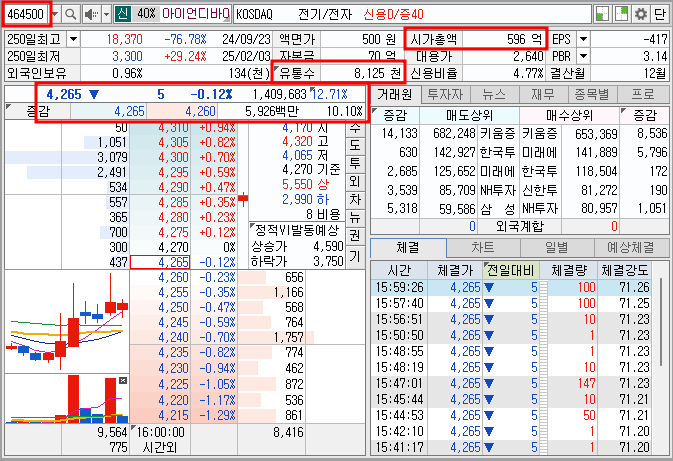Viewport: 673px width, 461px height.
Task: Click the 증감 header left of the order book
Action: [x=38, y=112]
